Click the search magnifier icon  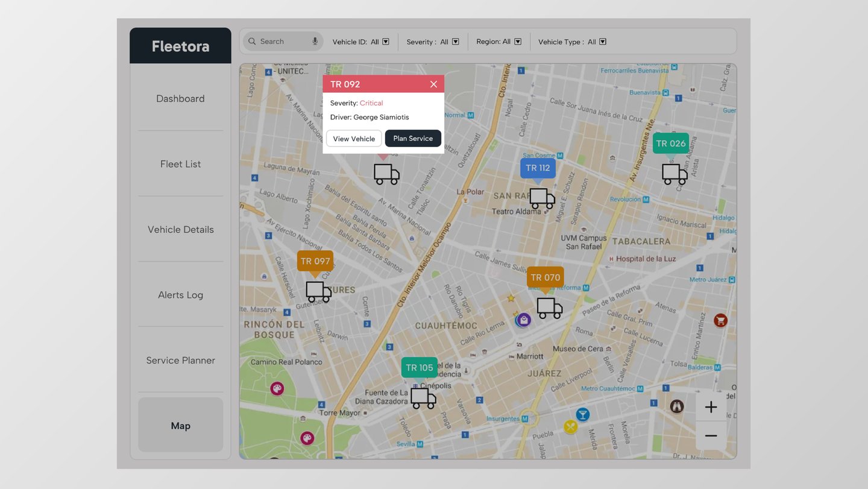[252, 42]
